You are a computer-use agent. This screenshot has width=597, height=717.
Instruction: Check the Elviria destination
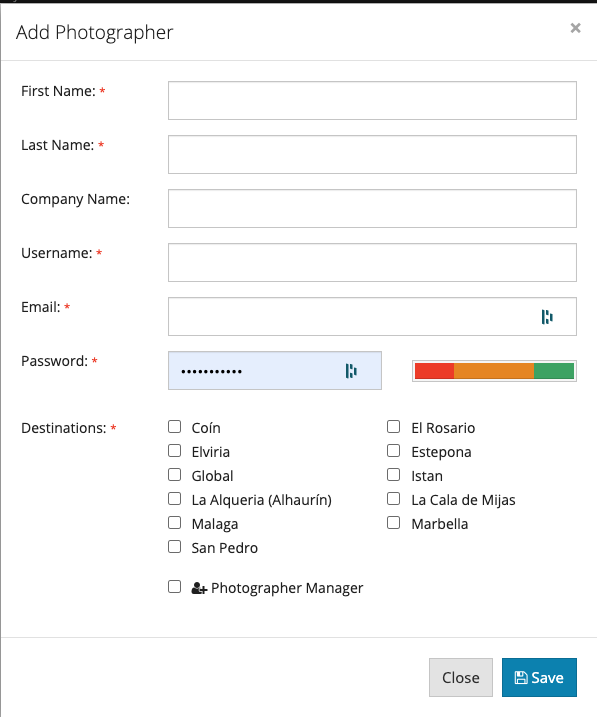coord(175,451)
